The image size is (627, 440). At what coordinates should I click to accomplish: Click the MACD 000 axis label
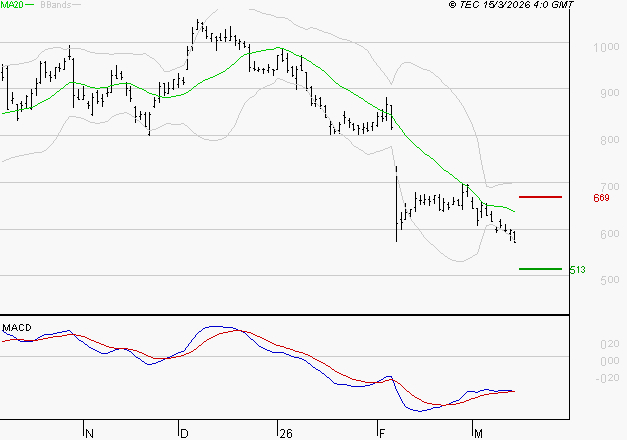610,361
